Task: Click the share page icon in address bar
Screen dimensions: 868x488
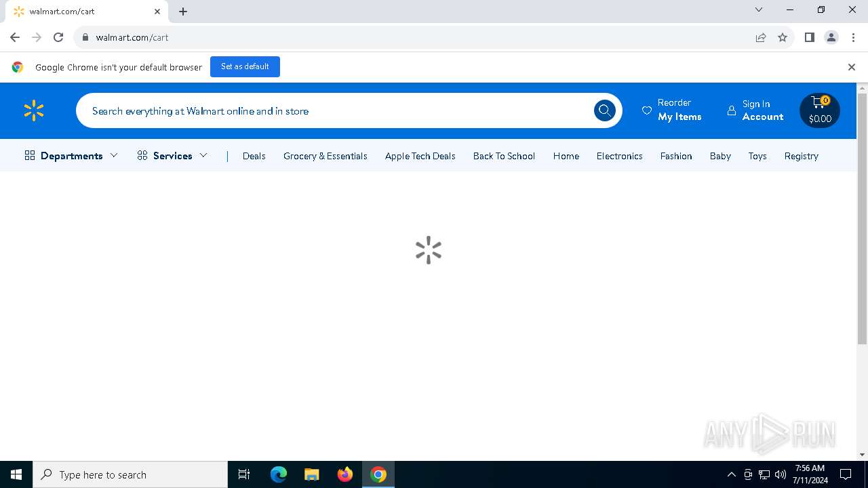Action: [761, 37]
